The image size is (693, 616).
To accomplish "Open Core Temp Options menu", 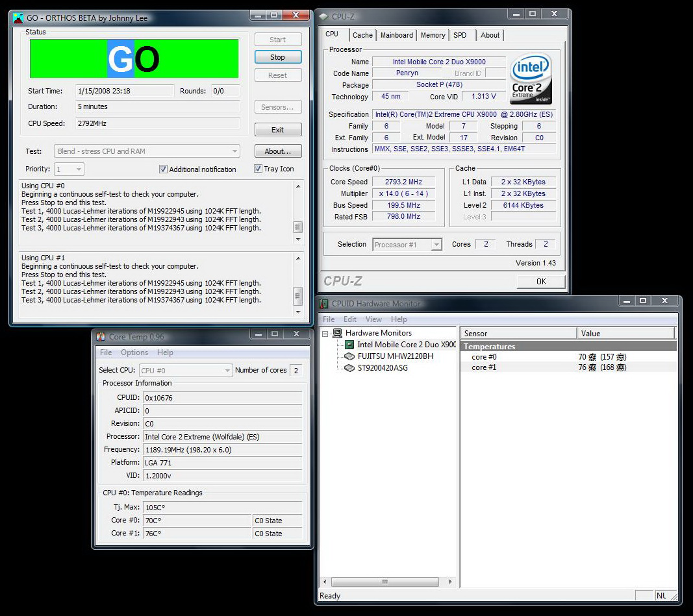I will [134, 352].
